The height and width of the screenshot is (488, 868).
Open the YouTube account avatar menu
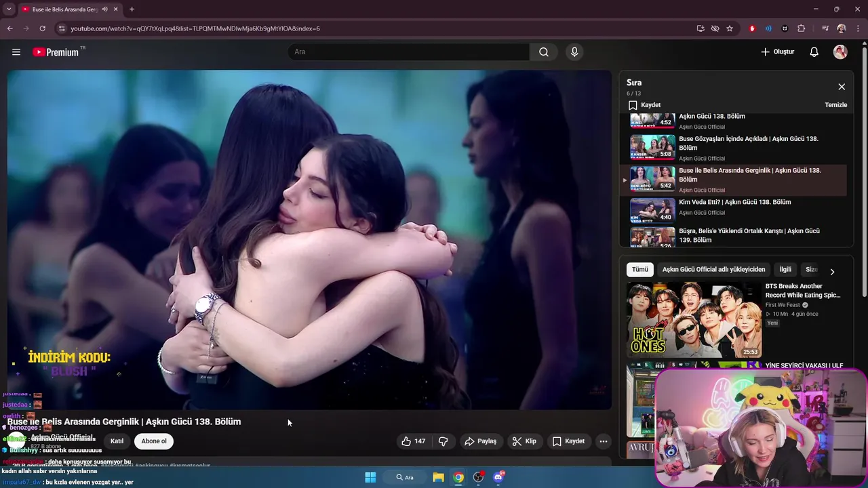coord(840,52)
